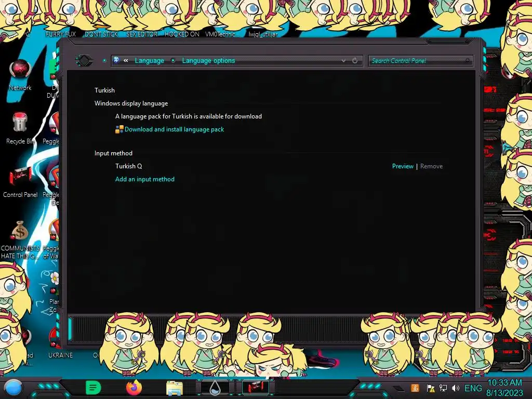
Task: Open the taskbar clock showing 10:33 AM
Action: pyautogui.click(x=504, y=388)
